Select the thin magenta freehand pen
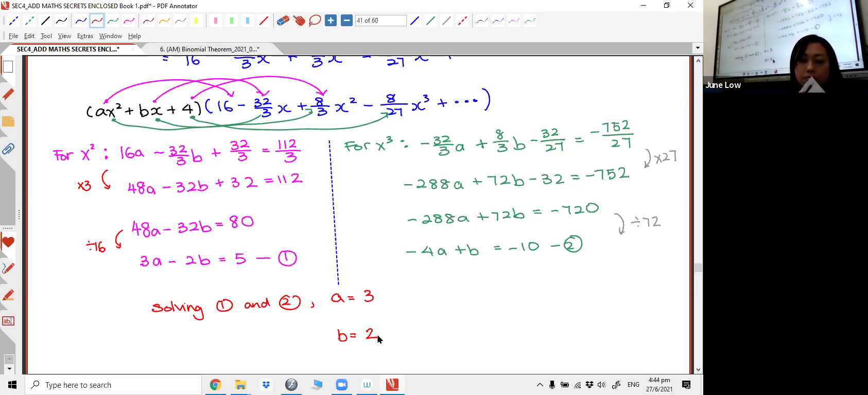 click(x=514, y=21)
